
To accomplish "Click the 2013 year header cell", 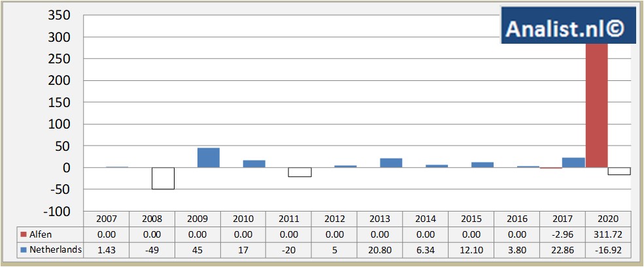I will (x=380, y=219).
